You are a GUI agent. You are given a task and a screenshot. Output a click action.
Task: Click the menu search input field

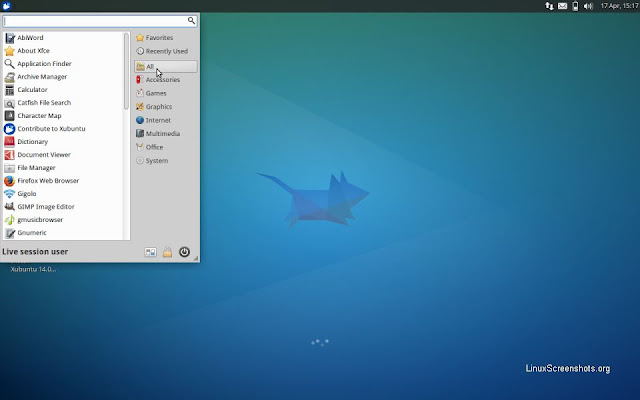100,21
